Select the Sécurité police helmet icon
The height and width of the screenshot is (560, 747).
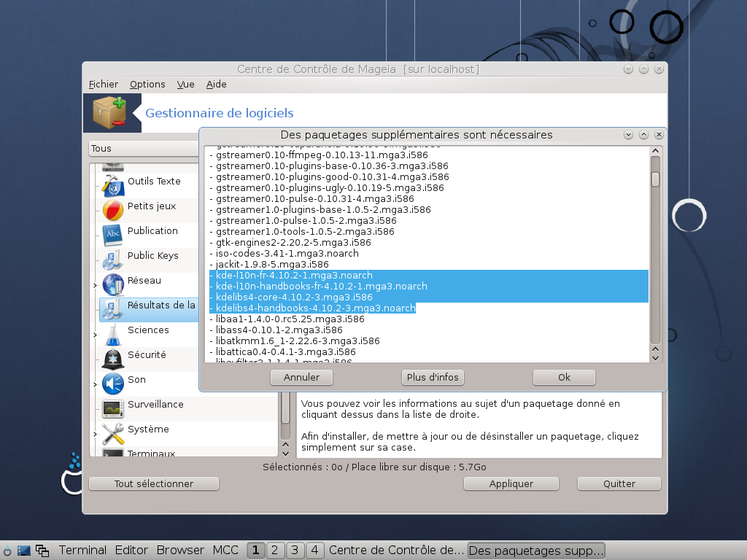pos(113,359)
